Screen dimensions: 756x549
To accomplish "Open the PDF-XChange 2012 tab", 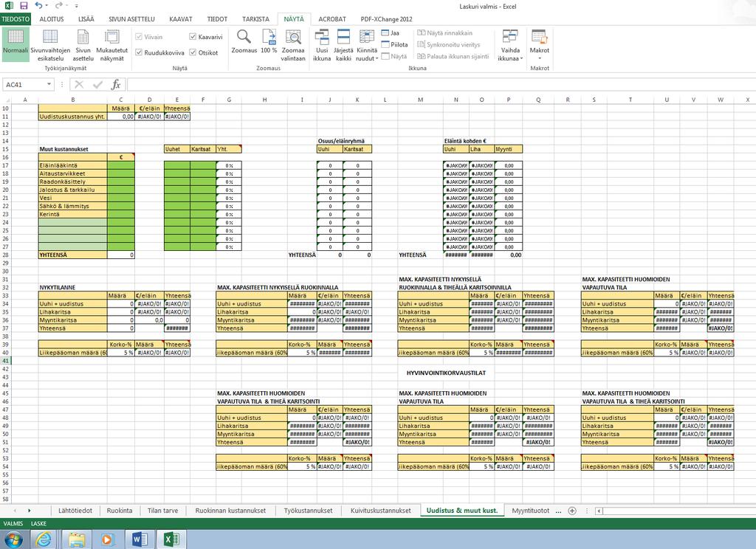I will click(x=387, y=18).
